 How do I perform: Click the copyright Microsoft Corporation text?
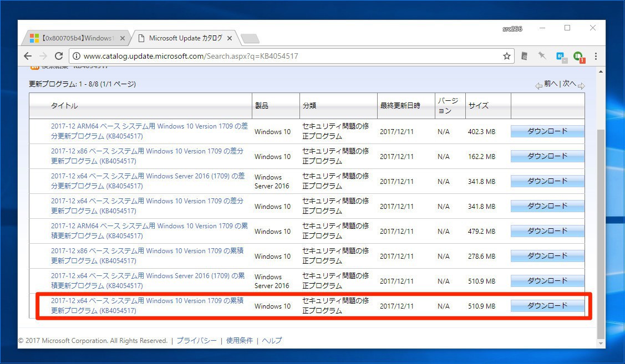(x=93, y=341)
